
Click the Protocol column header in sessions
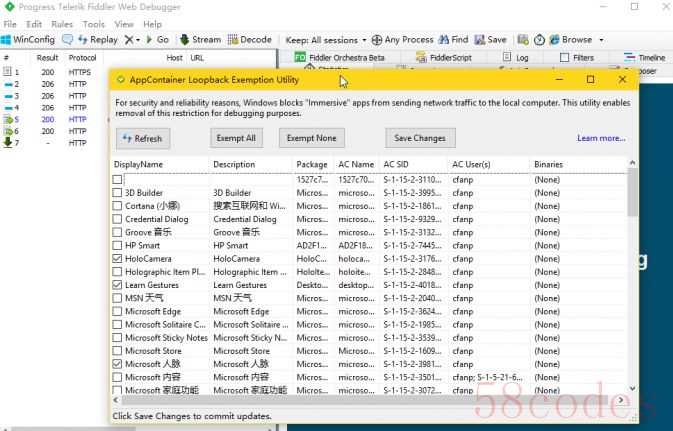point(82,58)
